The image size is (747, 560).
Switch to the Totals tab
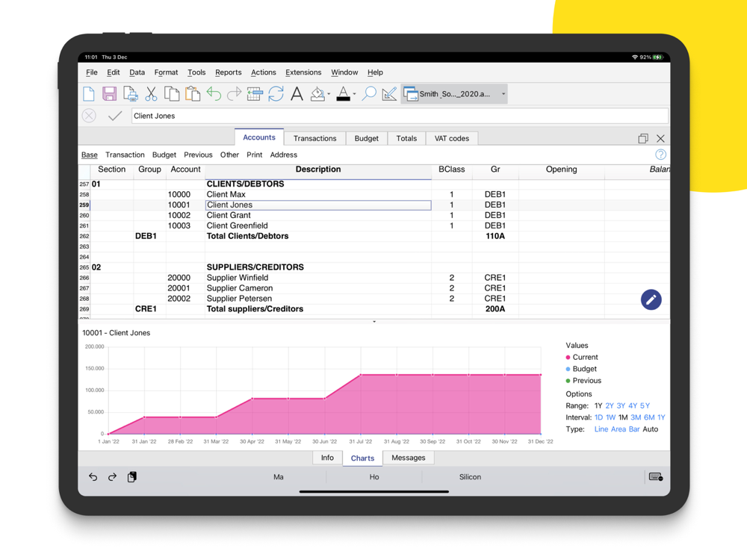(406, 138)
